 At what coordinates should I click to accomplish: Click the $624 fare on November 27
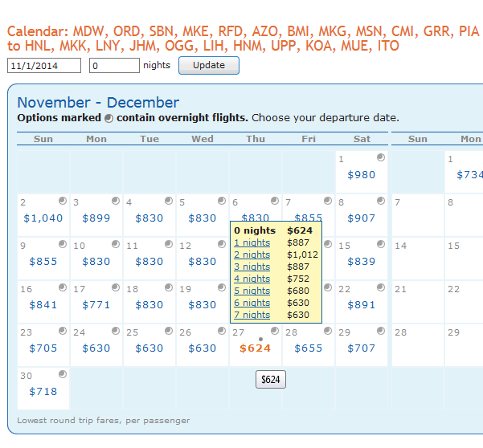(256, 348)
